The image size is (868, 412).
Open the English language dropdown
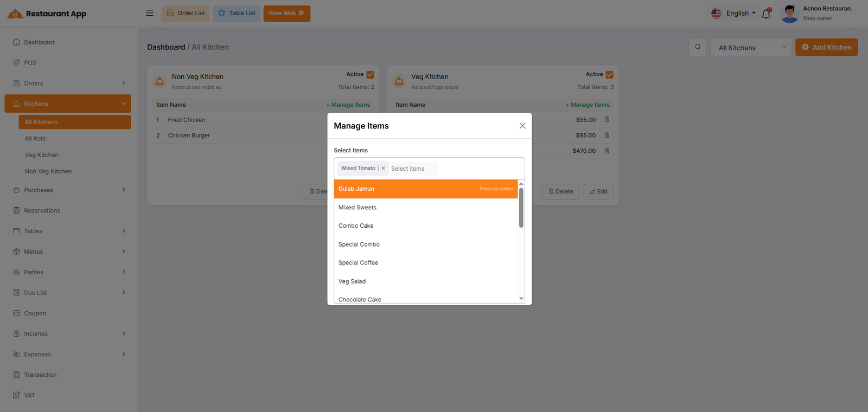(733, 14)
